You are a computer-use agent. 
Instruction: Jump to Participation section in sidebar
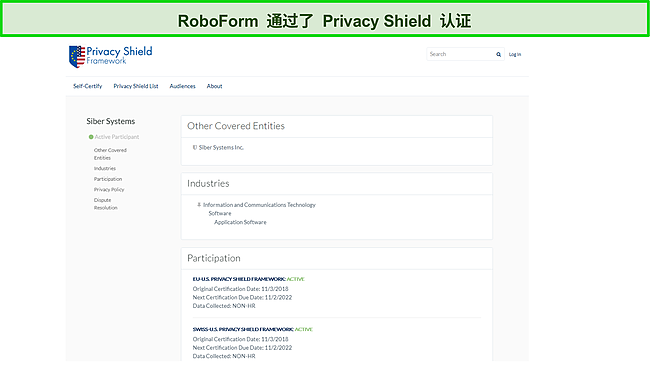click(108, 179)
